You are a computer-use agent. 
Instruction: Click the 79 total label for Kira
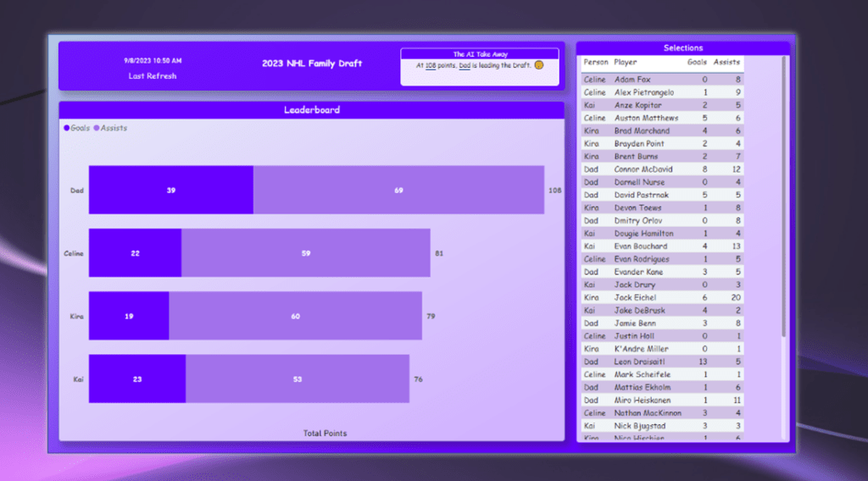431,316
